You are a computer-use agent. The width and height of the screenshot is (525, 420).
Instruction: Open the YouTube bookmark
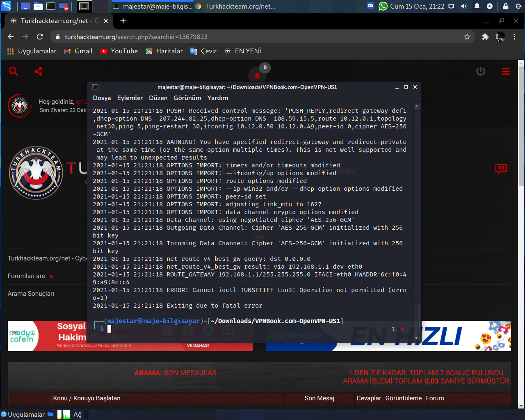coord(119,51)
